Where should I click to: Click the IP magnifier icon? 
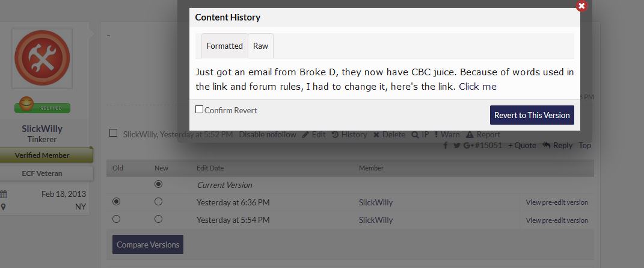tap(415, 135)
